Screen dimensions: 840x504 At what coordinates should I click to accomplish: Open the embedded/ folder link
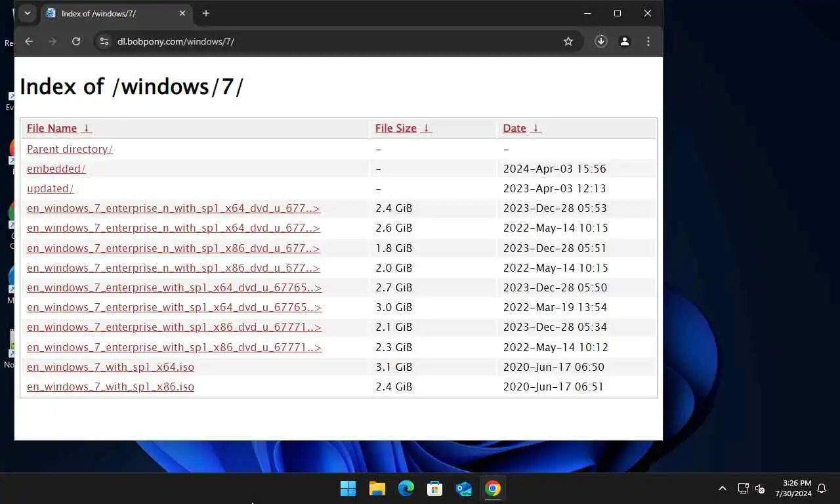click(x=56, y=169)
